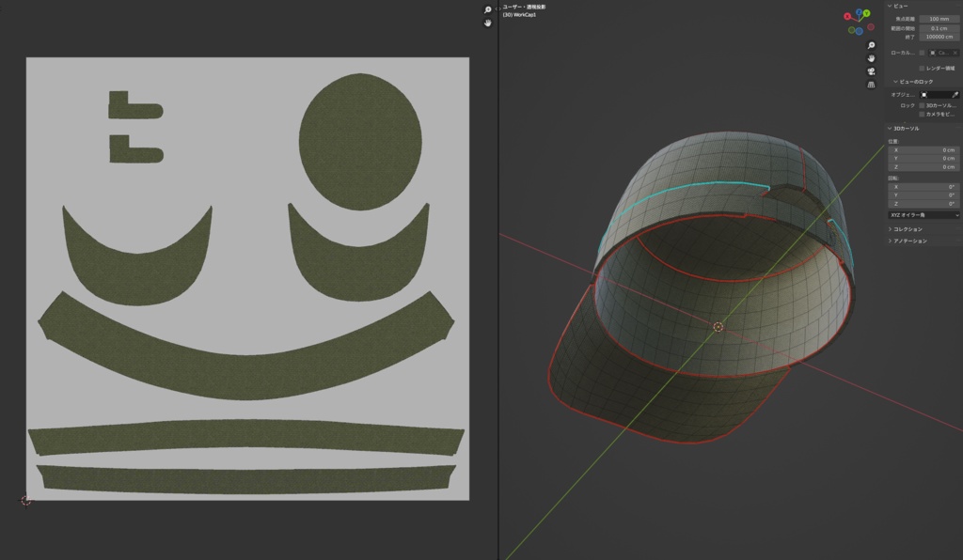Clear the local camera with X button
This screenshot has width=963, height=560.
click(955, 53)
